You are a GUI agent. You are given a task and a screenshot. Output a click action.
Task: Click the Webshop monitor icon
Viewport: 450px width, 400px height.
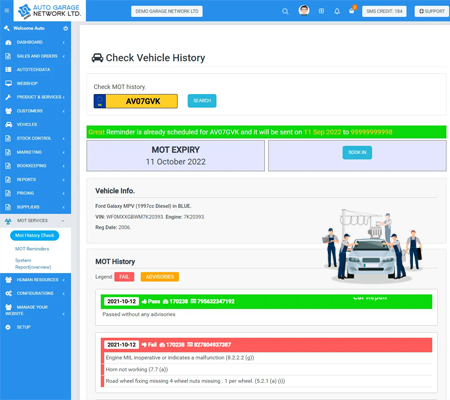tap(8, 83)
